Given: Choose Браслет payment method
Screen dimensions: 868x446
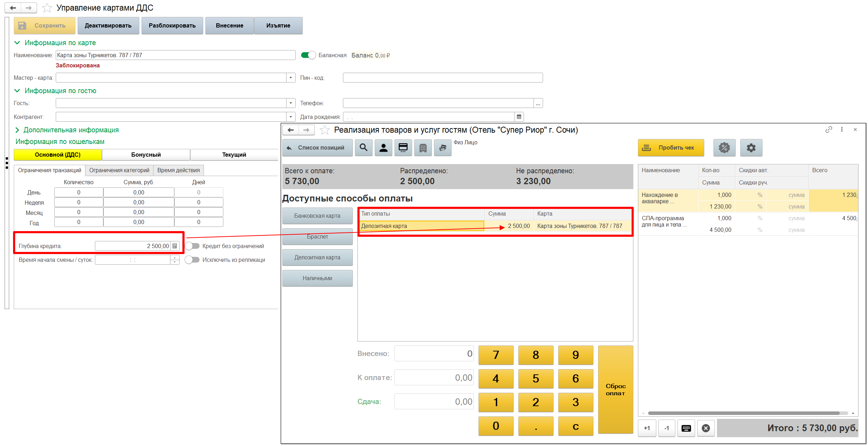Looking at the screenshot, I should pyautogui.click(x=317, y=236).
